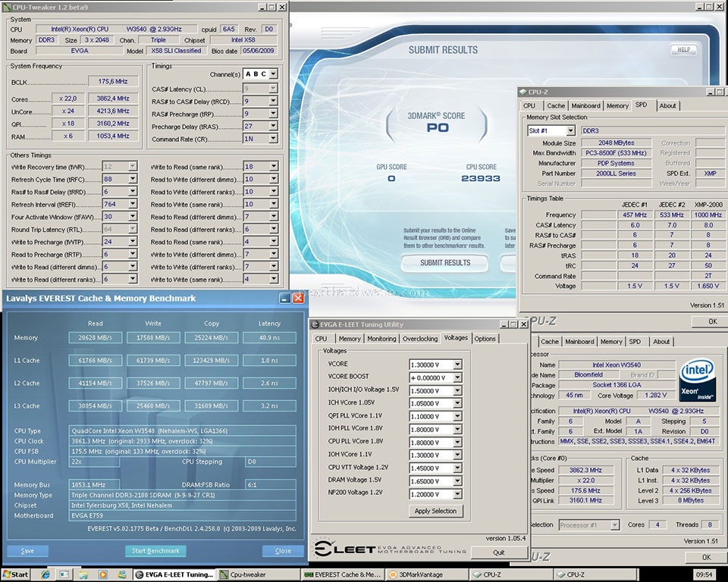Expand the VCORE voltage dropdown

(457, 365)
